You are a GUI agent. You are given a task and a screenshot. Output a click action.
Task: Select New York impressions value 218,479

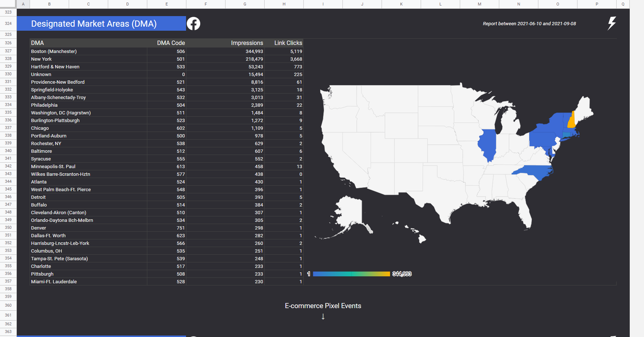[x=254, y=59]
